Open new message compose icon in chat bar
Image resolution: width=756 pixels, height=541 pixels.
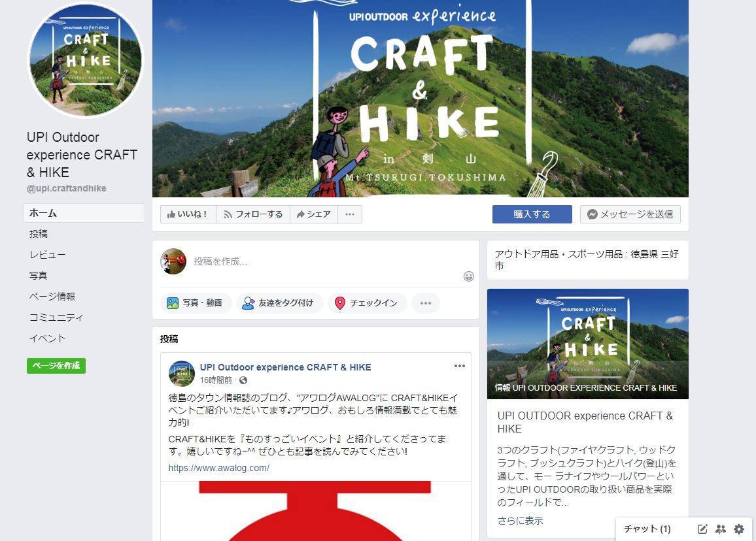coord(702,529)
